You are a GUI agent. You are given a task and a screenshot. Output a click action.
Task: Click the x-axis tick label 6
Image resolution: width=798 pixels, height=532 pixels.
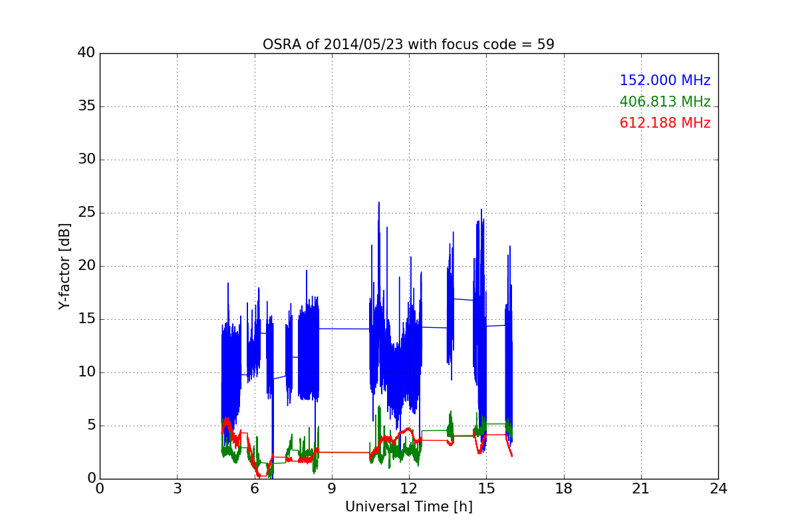(x=254, y=489)
